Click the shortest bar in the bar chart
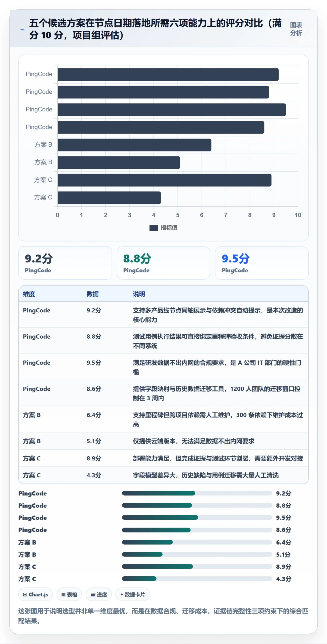Viewport: 327px width, 644px height. coord(109,198)
